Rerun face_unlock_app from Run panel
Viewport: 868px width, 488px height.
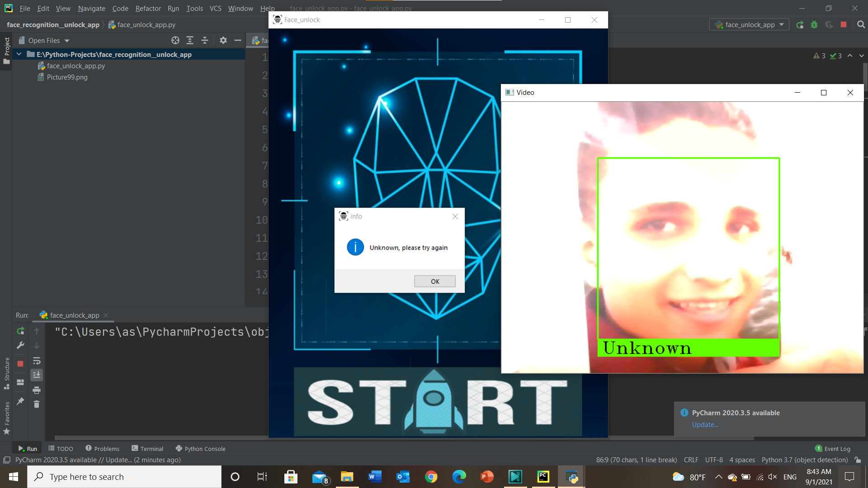20,331
